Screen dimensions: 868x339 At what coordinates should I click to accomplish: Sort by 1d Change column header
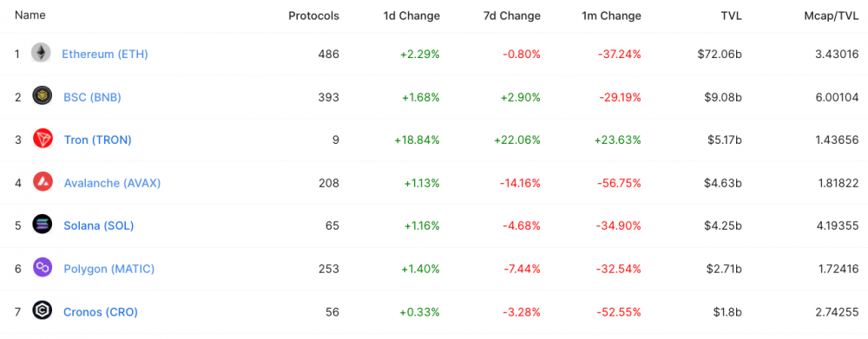pyautogui.click(x=411, y=16)
